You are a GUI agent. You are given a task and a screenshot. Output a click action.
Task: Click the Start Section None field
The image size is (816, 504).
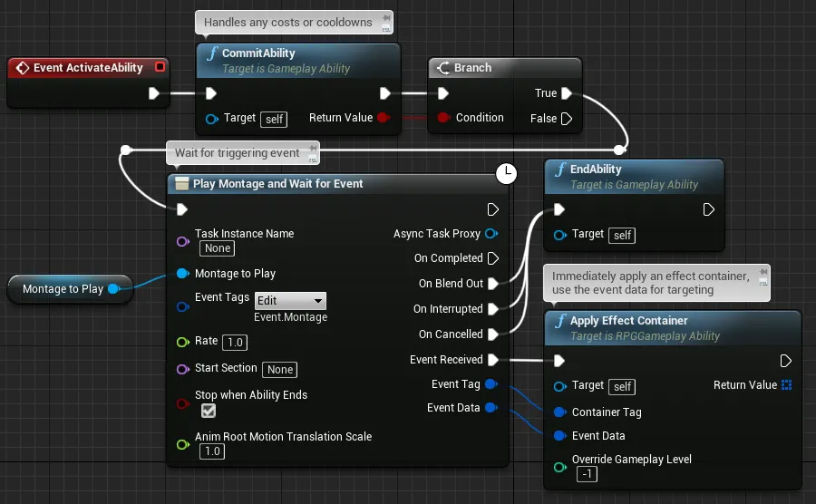pos(279,369)
